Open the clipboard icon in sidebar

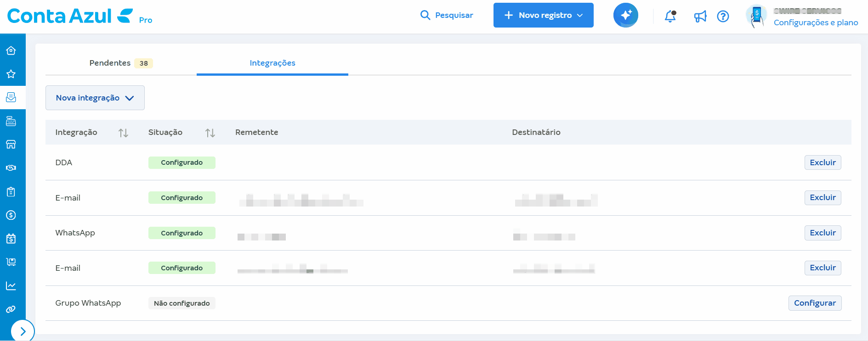pyautogui.click(x=11, y=192)
